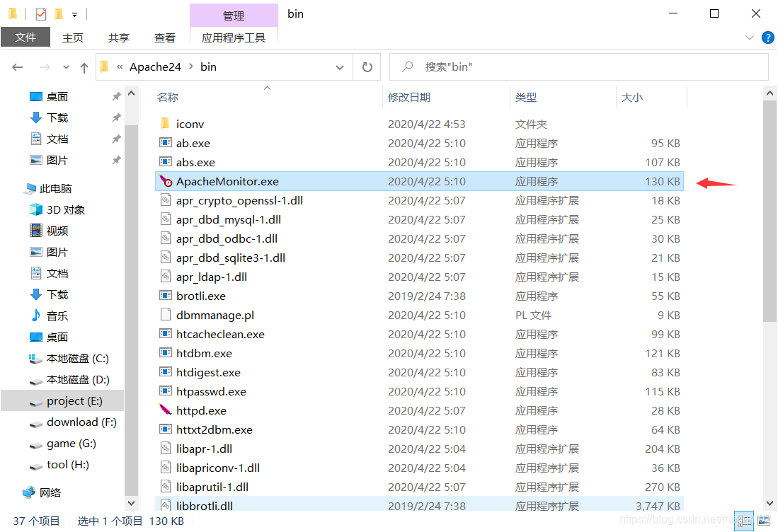Click the file list vertical scrollbar thumb
Screen dimensions: 778x532
point(770,211)
